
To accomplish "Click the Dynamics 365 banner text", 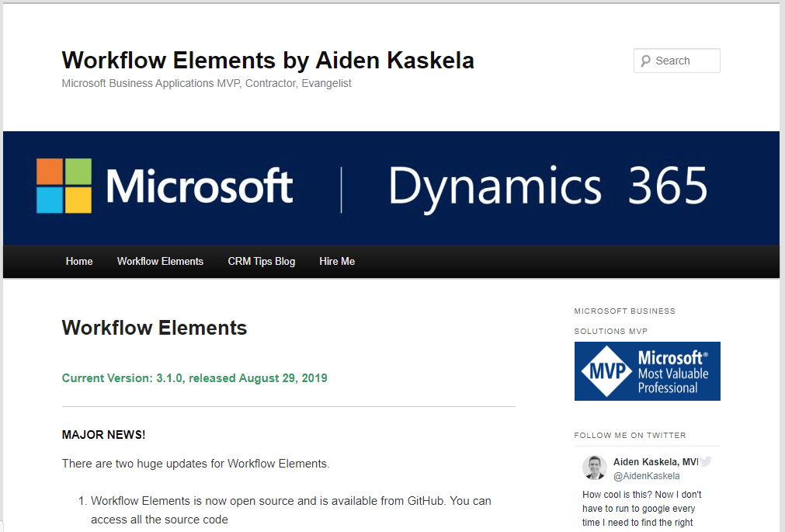I will coord(547,186).
